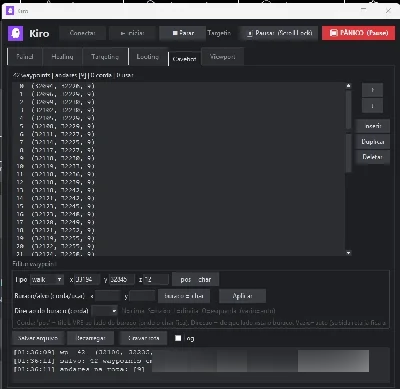The width and height of the screenshot is (400, 389).
Task: Click the Buraco y input field
Action: click(x=142, y=296)
